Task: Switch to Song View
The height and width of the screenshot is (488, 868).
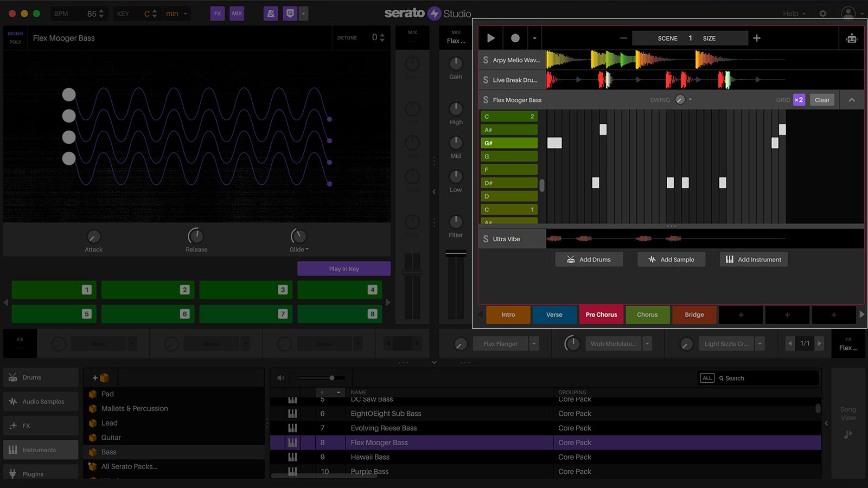Action: [x=848, y=423]
